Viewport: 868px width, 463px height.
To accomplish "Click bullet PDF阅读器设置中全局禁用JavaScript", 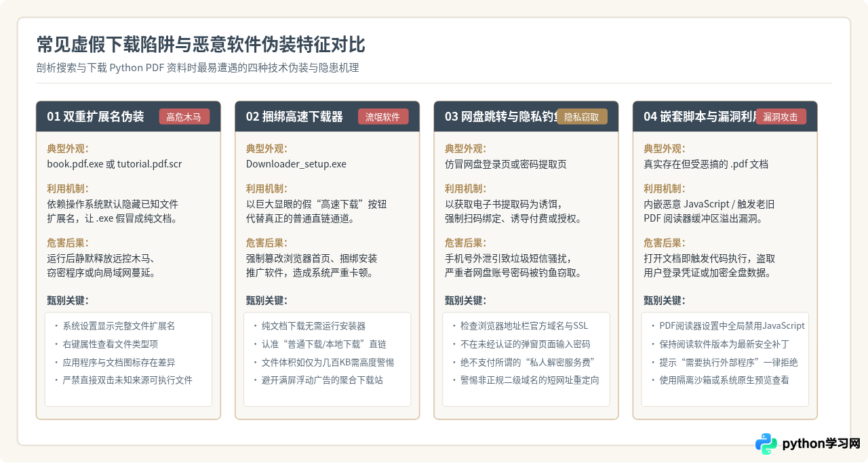I will [x=732, y=326].
